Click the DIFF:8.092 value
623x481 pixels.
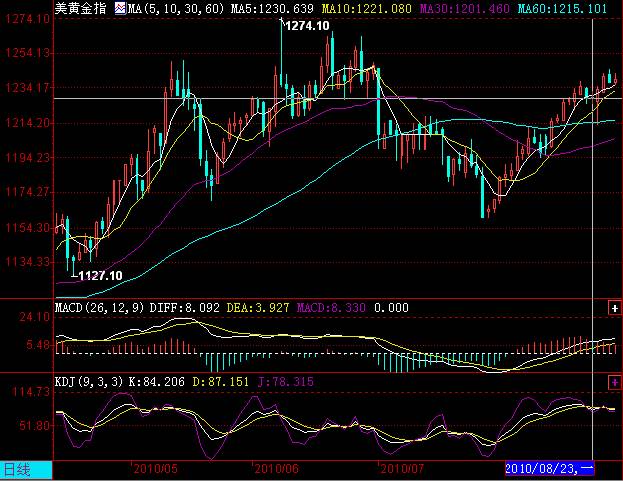[x=184, y=308]
